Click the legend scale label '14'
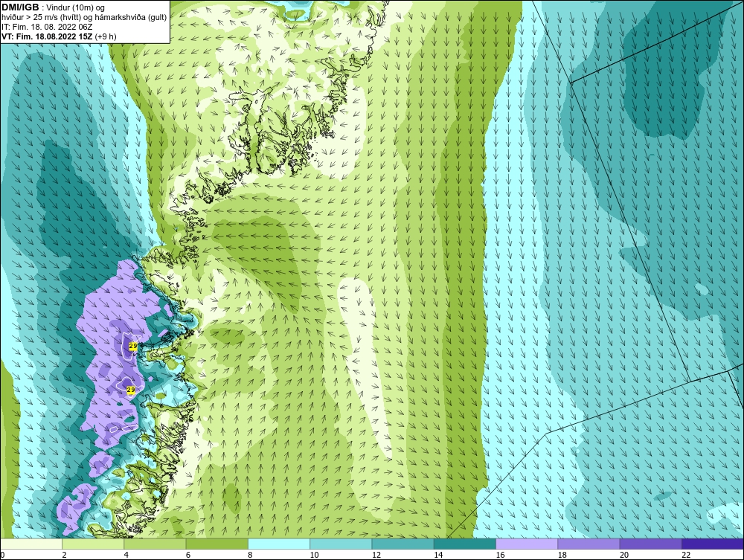 click(437, 556)
